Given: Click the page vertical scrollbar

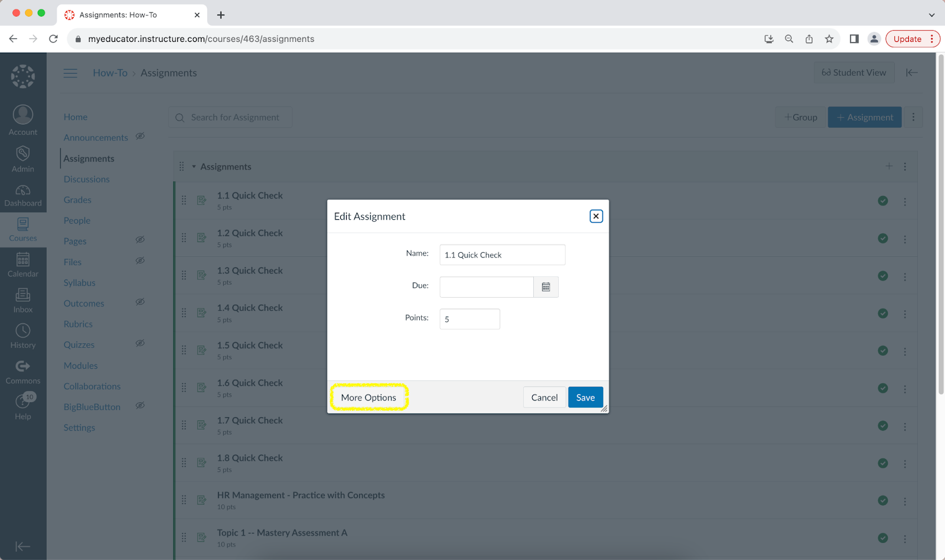Looking at the screenshot, I should pos(940,224).
